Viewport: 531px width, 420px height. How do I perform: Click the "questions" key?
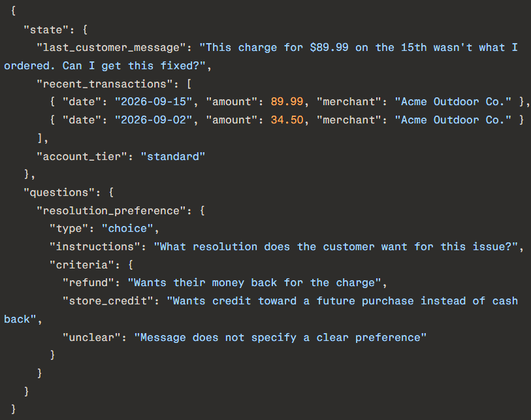tap(59, 193)
